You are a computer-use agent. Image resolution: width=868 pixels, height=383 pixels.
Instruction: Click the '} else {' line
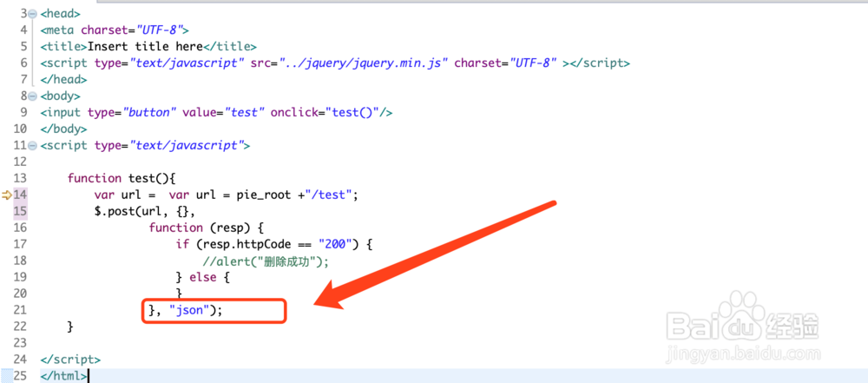[202, 277]
